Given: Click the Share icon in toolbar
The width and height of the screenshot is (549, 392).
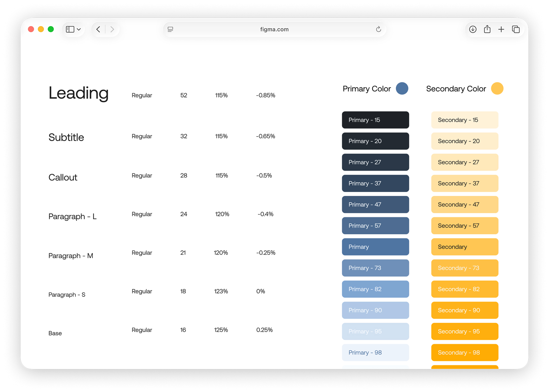Looking at the screenshot, I should pos(487,29).
